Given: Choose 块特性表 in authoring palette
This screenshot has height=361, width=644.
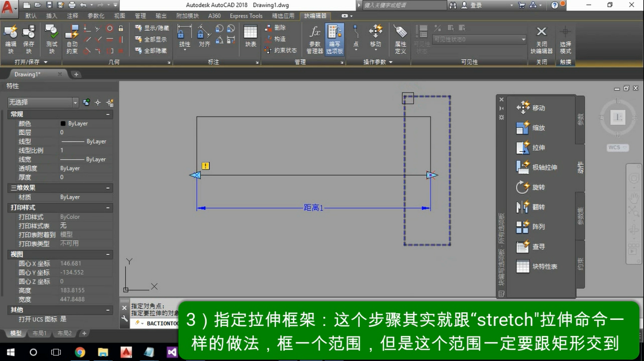Looking at the screenshot, I should [537, 266].
